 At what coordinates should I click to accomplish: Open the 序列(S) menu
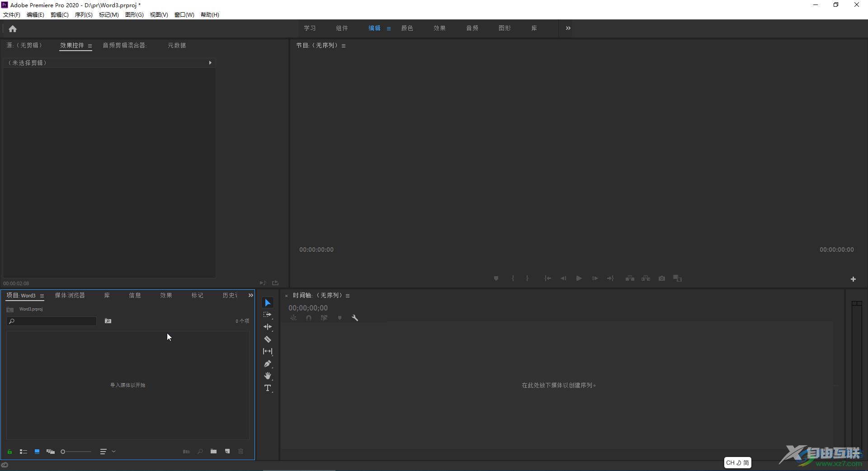click(84, 14)
